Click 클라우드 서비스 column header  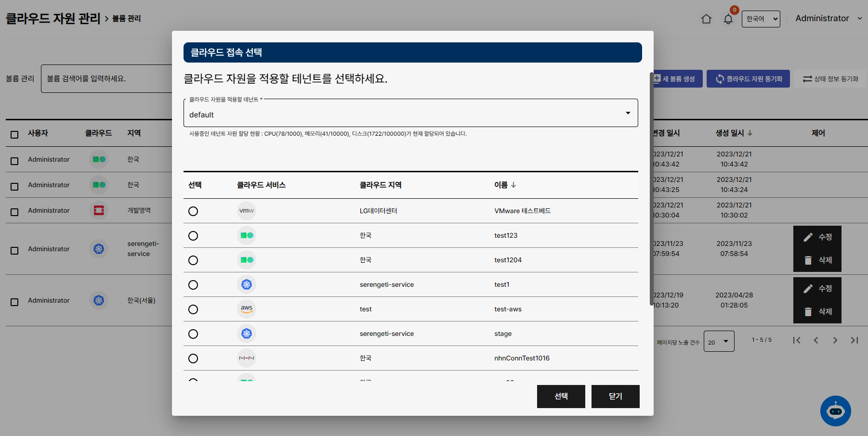261,185
